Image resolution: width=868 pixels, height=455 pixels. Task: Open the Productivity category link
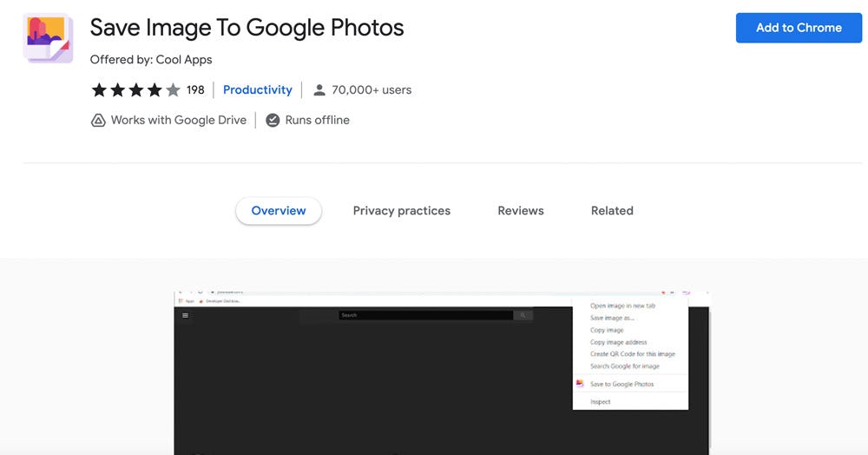(x=258, y=89)
